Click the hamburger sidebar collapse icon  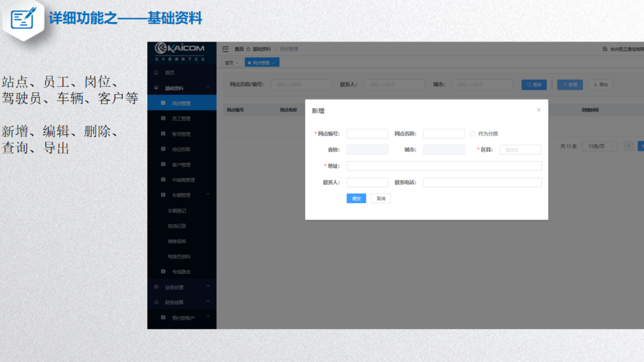[x=225, y=49]
